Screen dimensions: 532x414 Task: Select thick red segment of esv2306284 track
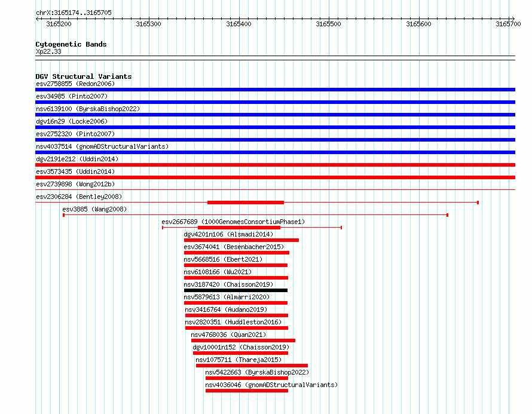[246, 203]
